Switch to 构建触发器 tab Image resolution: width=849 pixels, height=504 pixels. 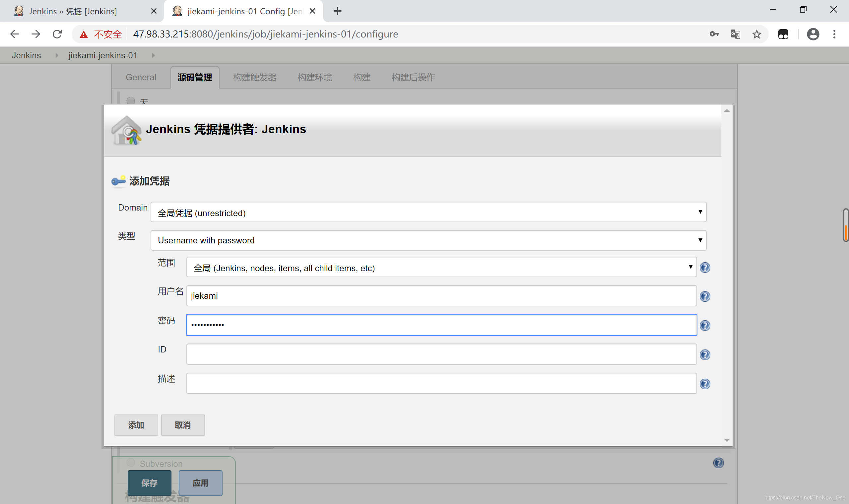tap(255, 78)
